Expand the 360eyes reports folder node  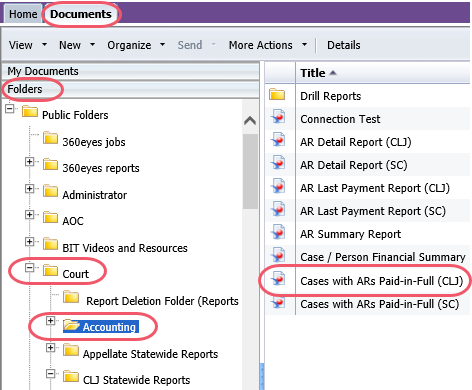tap(29, 162)
